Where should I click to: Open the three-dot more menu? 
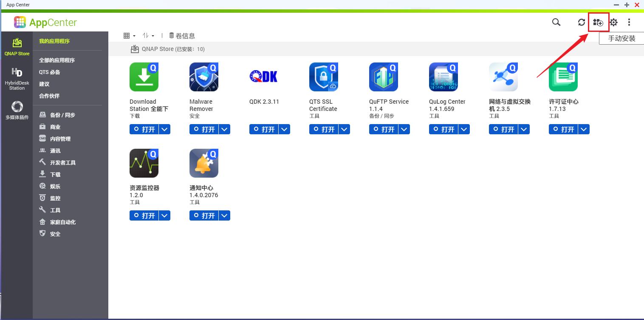629,23
